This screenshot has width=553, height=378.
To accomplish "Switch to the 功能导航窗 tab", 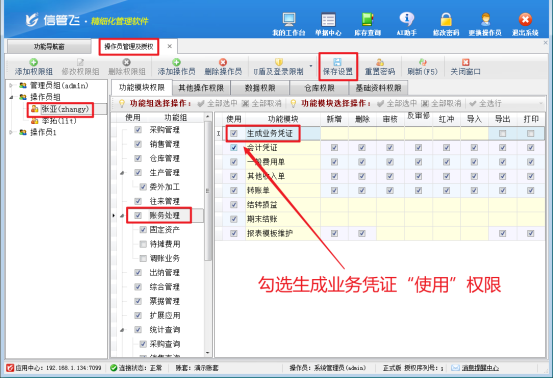I will coord(49,47).
